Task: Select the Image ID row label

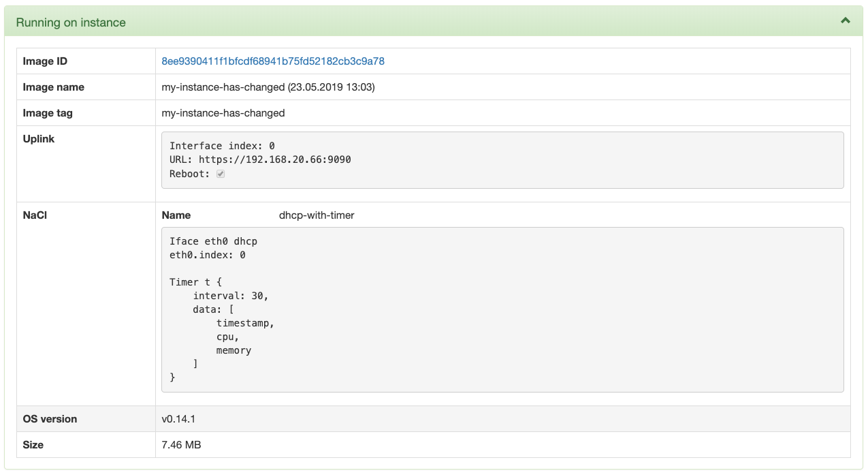Action: (x=45, y=61)
